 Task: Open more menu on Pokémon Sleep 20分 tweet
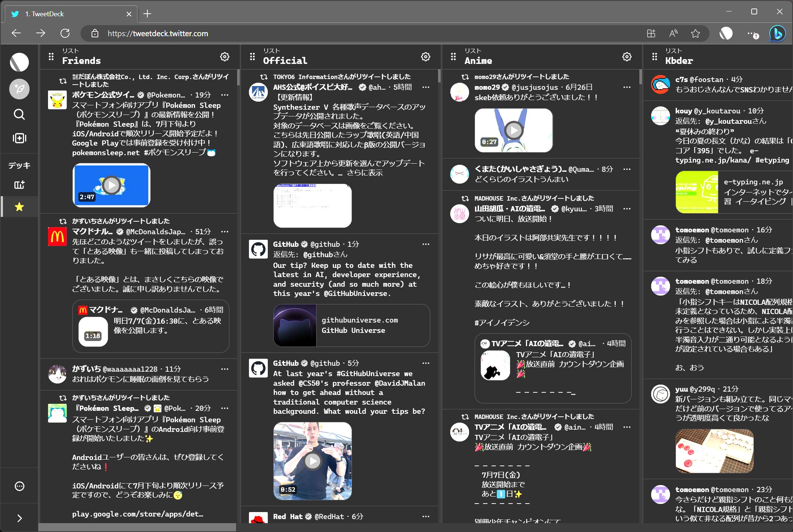[225, 408]
